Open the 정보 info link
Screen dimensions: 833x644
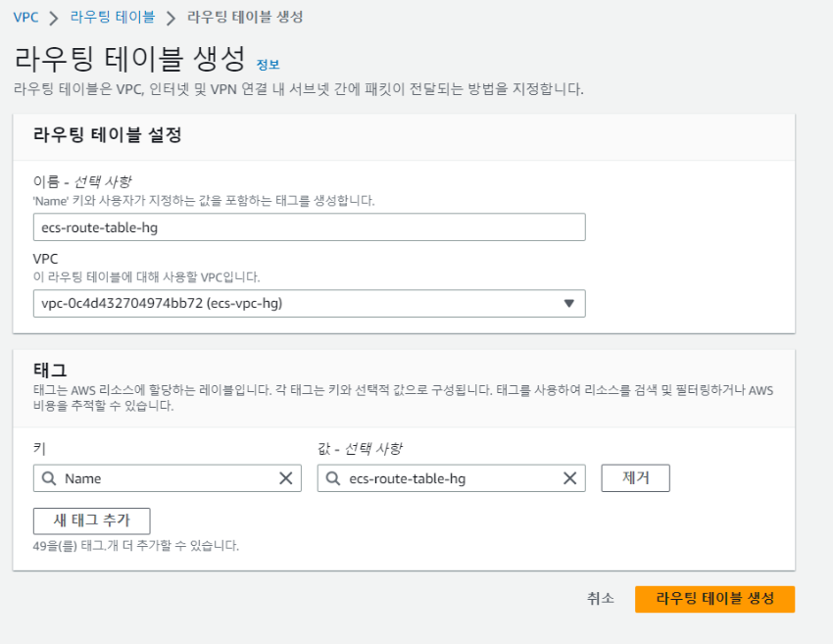(268, 65)
